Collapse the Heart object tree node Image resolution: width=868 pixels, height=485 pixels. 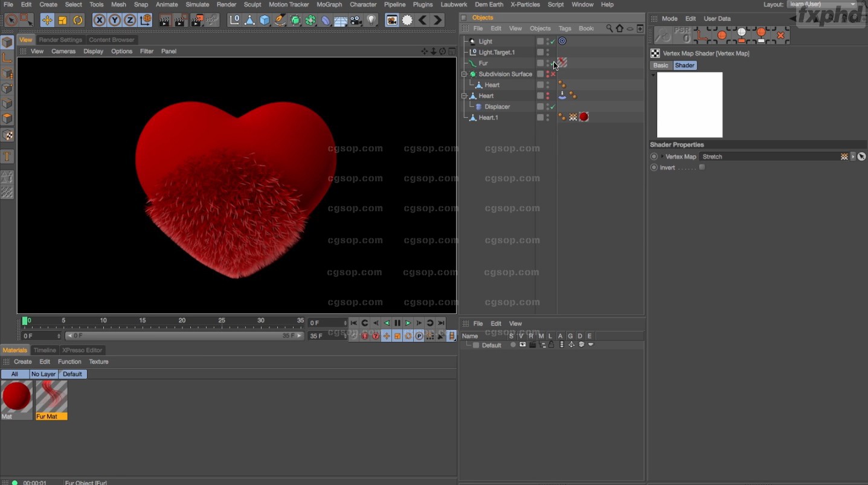coord(465,96)
